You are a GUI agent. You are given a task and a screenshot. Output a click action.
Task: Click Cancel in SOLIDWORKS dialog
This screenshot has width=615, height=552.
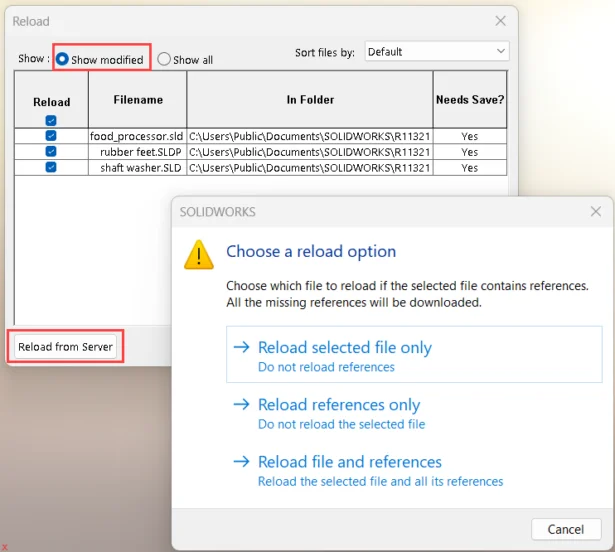566,529
